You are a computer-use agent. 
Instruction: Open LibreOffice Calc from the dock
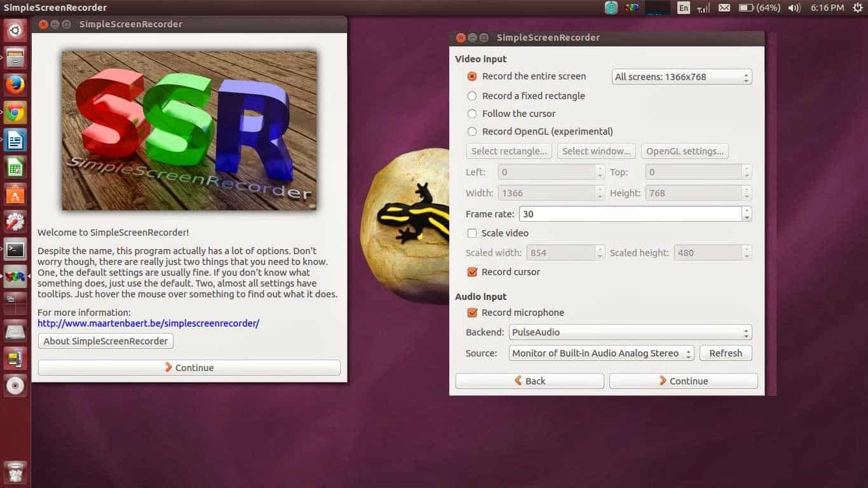(15, 167)
